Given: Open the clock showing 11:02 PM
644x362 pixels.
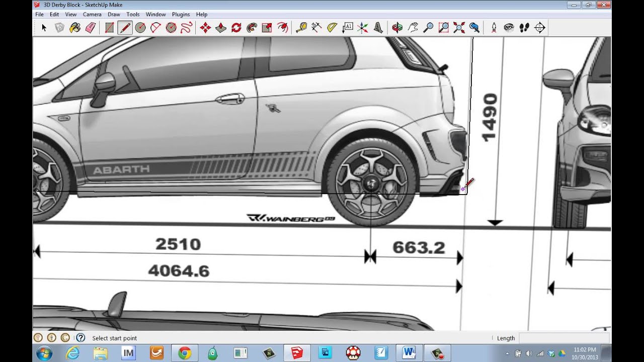Looking at the screenshot, I should 585,353.
